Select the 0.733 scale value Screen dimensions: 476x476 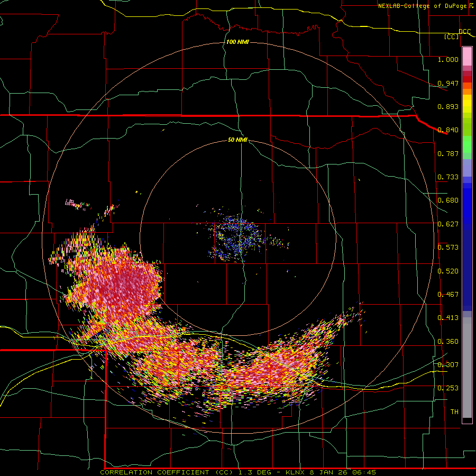point(448,177)
